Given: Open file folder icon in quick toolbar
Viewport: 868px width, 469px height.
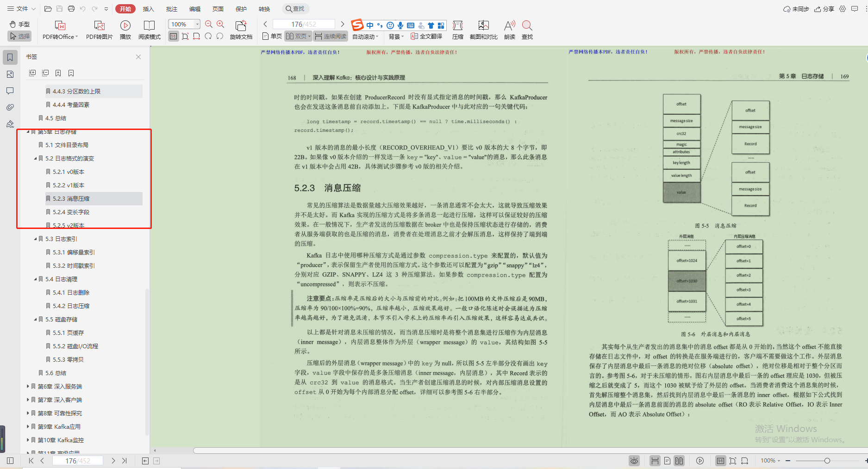Looking at the screenshot, I should click(x=48, y=9).
